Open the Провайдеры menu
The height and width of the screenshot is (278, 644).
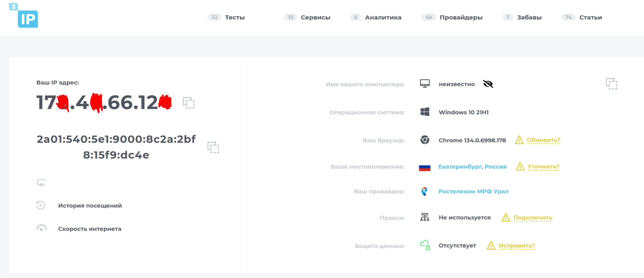click(x=461, y=17)
